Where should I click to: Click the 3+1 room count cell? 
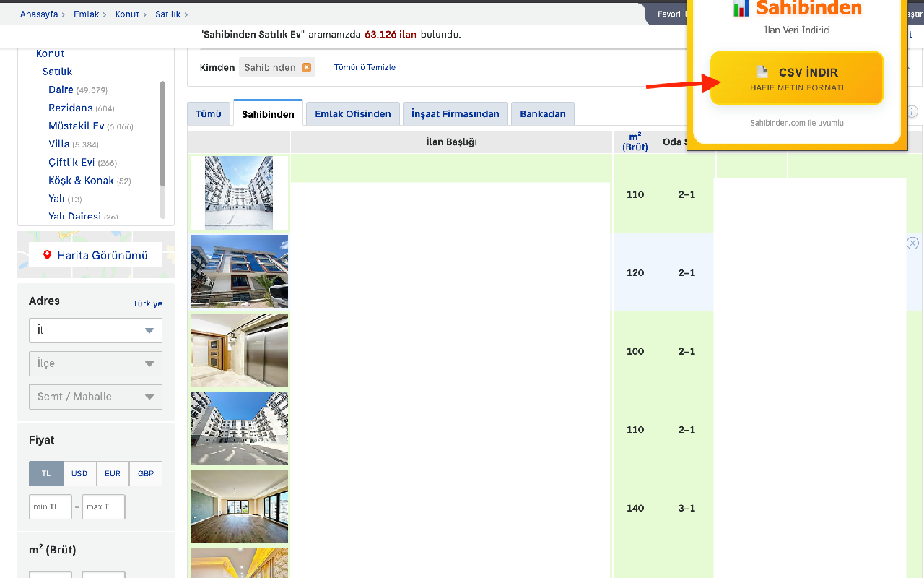click(x=687, y=508)
